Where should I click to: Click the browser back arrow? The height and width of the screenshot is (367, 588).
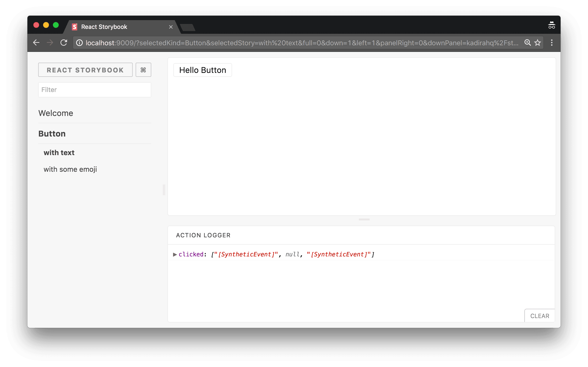(36, 43)
